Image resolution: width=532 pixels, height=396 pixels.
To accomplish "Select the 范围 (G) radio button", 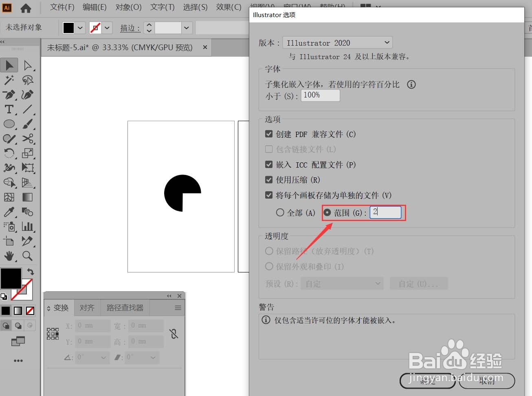I will point(327,212).
